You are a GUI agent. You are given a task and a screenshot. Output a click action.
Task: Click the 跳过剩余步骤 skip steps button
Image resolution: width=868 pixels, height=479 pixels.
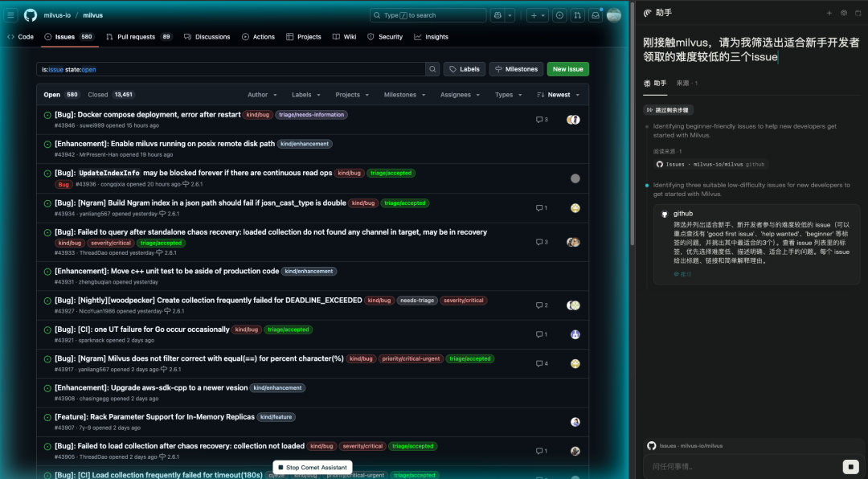(x=668, y=110)
